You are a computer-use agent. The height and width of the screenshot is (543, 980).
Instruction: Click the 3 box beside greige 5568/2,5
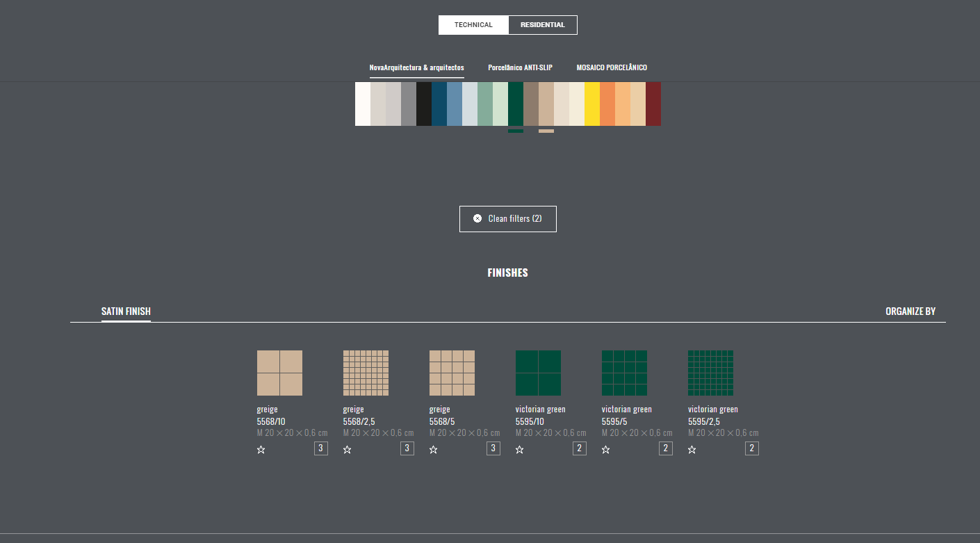tap(407, 448)
